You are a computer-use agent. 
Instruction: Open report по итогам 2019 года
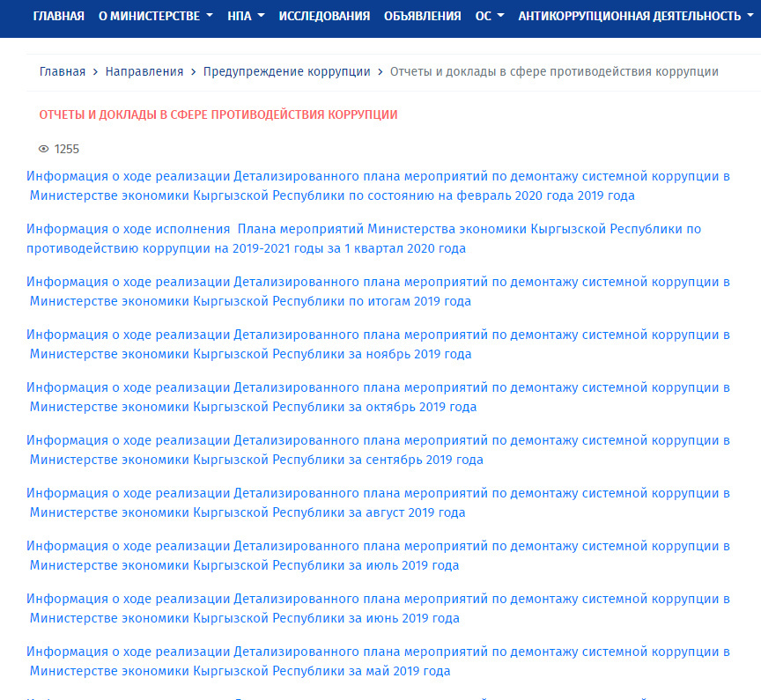point(378,291)
